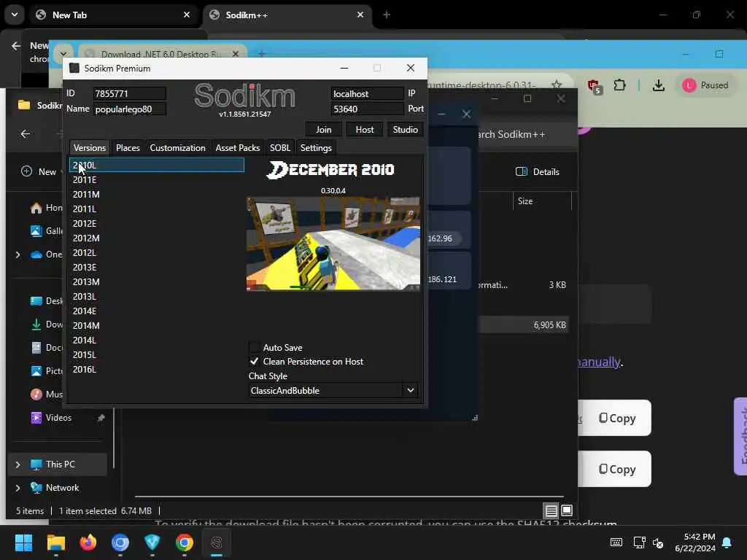Expand the Network tree item

(x=18, y=488)
